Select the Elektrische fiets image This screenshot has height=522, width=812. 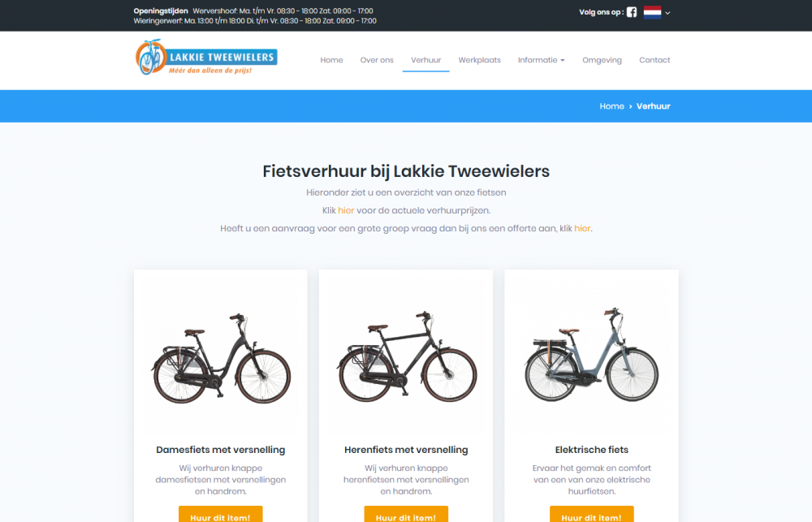point(591,355)
